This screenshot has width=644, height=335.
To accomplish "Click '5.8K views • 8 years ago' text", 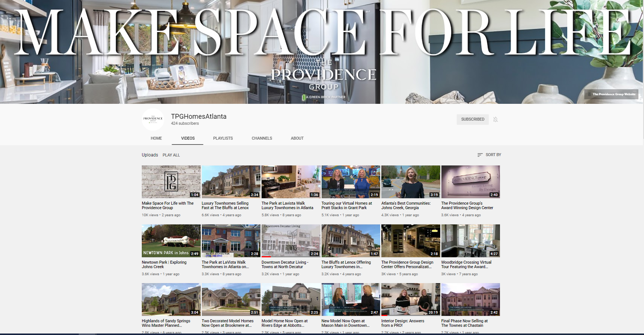I will pos(281,215).
